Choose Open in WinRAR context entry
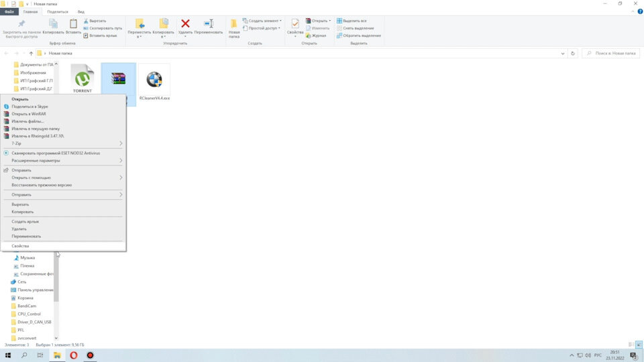 tap(63, 114)
